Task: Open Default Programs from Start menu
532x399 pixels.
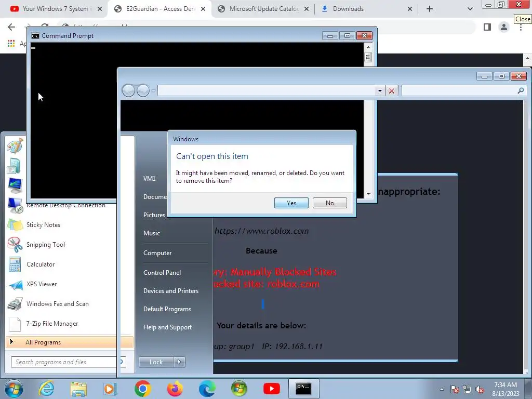Action: 167,309
